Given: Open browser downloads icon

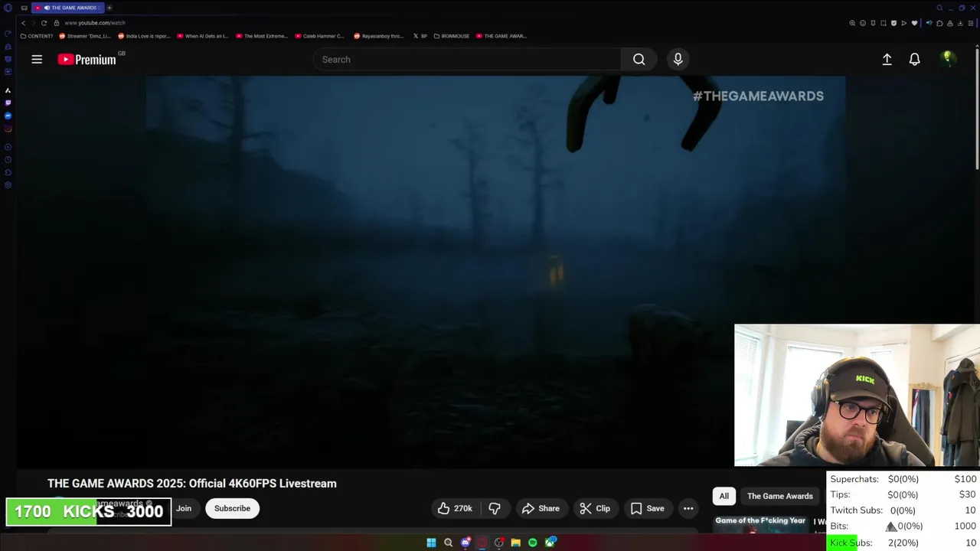Looking at the screenshot, I should point(960,23).
